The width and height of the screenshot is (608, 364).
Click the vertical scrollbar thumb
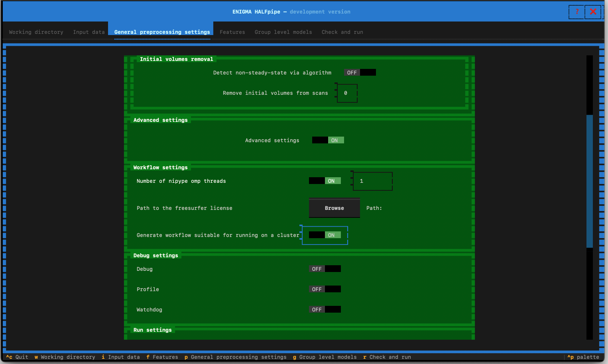[x=590, y=181]
